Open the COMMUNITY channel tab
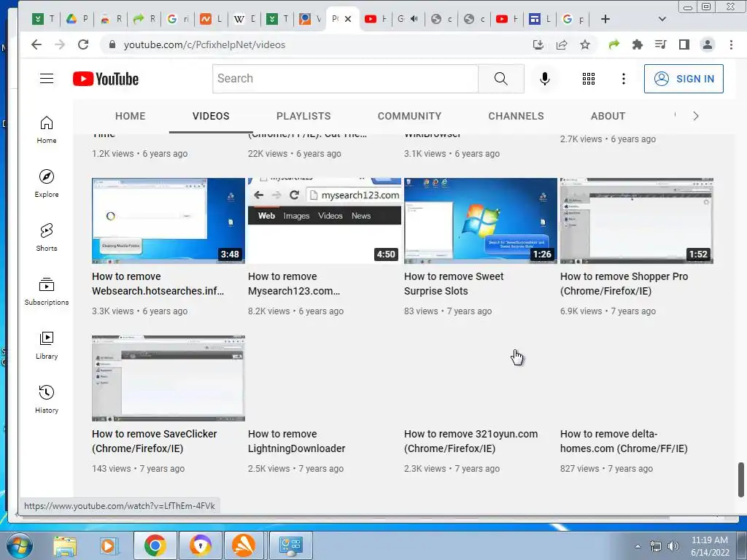 409,116
